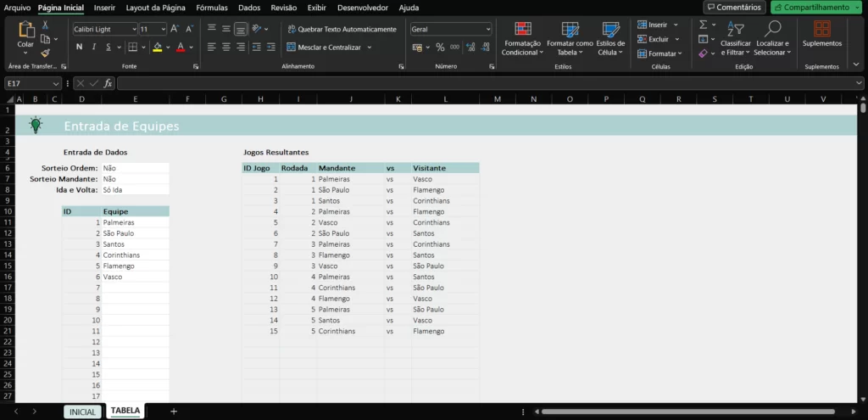Open the Suplementos add-ins icon
Screen dimensions: 868x420
pyautogui.click(x=822, y=29)
